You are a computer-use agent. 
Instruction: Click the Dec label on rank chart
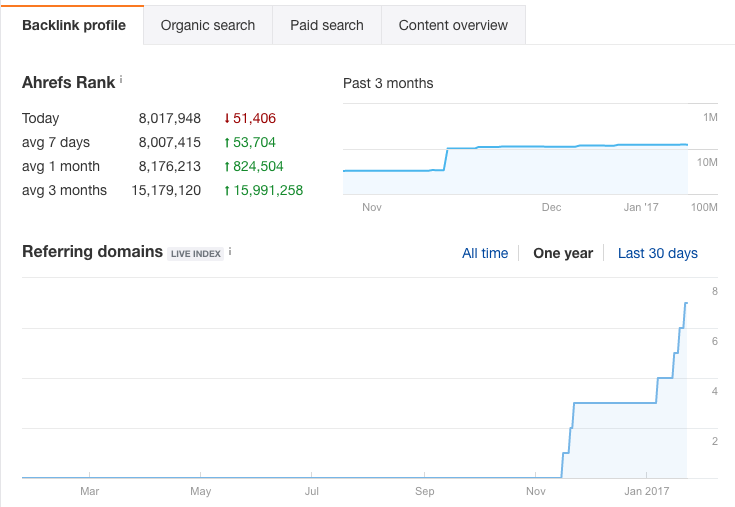[551, 207]
